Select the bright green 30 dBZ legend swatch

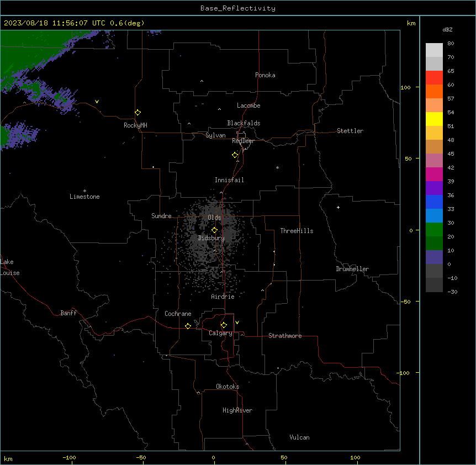pyautogui.click(x=434, y=230)
